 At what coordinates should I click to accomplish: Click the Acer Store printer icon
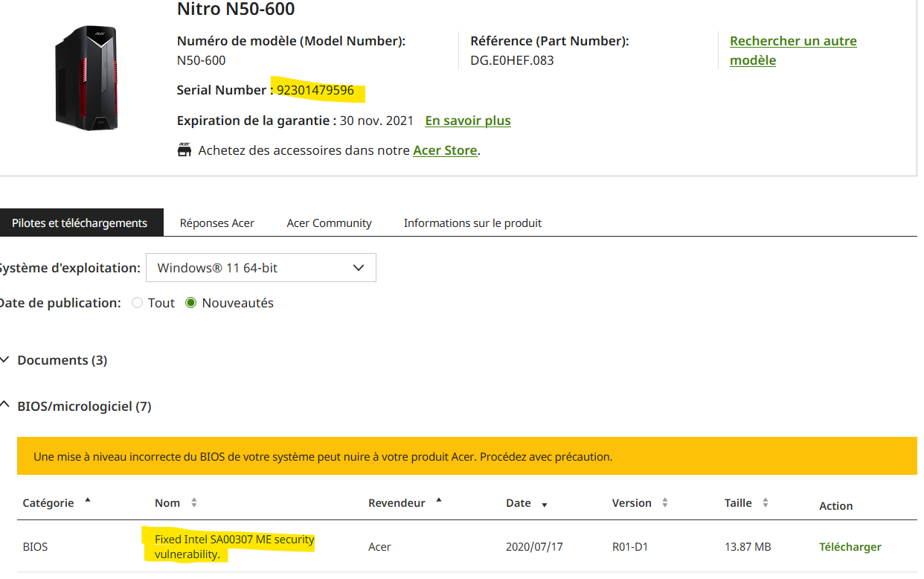[185, 150]
